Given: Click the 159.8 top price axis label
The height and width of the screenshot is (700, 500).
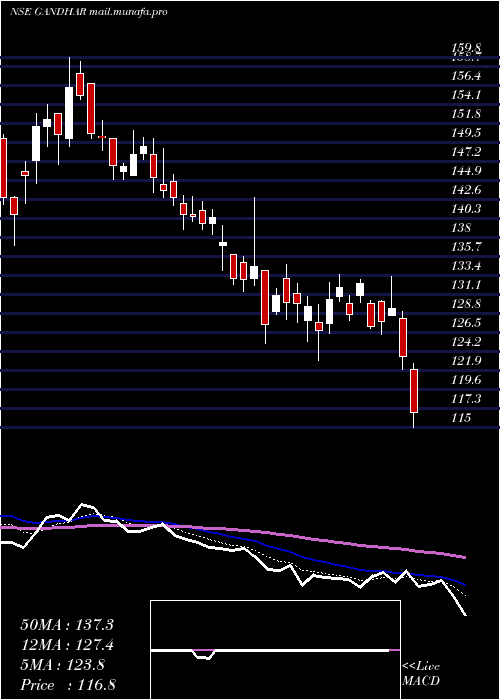Looking at the screenshot, I should coord(466,48).
